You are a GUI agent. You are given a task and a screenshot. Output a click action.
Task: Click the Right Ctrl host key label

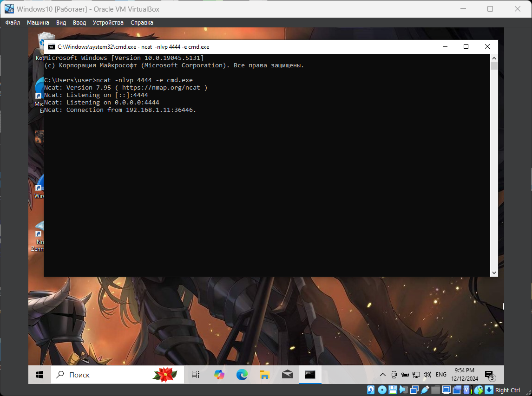[x=507, y=390]
